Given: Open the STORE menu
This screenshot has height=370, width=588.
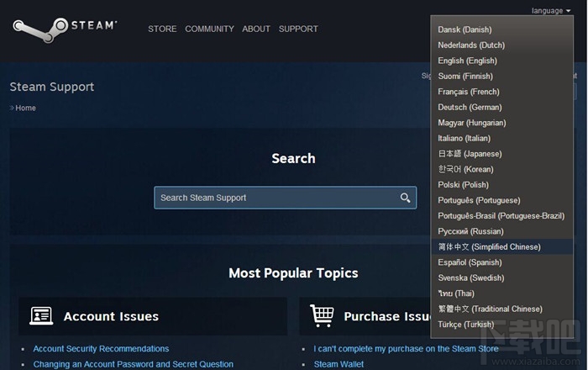Looking at the screenshot, I should pos(162,29).
